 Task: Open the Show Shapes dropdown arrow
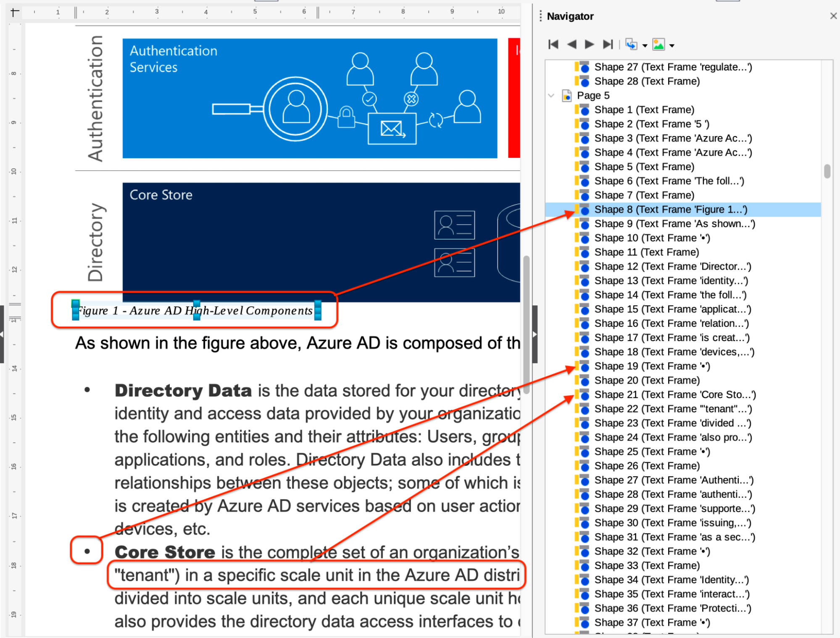pos(672,46)
